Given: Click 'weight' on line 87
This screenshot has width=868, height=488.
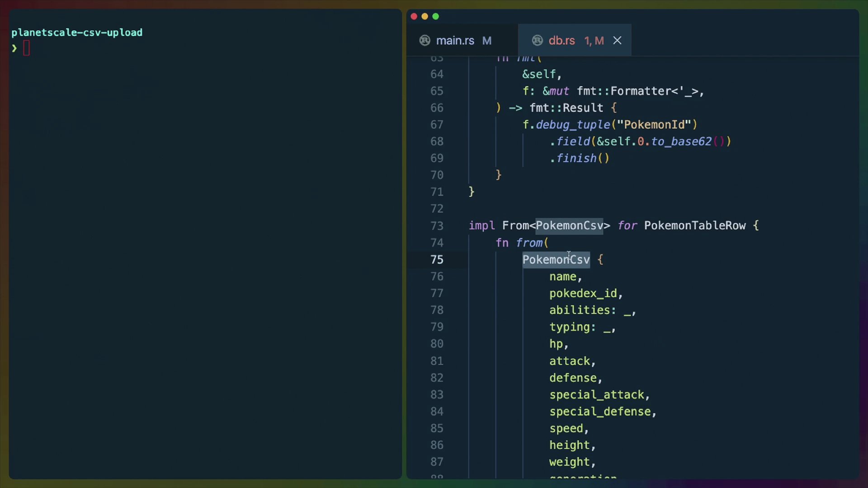Looking at the screenshot, I should [x=570, y=462].
